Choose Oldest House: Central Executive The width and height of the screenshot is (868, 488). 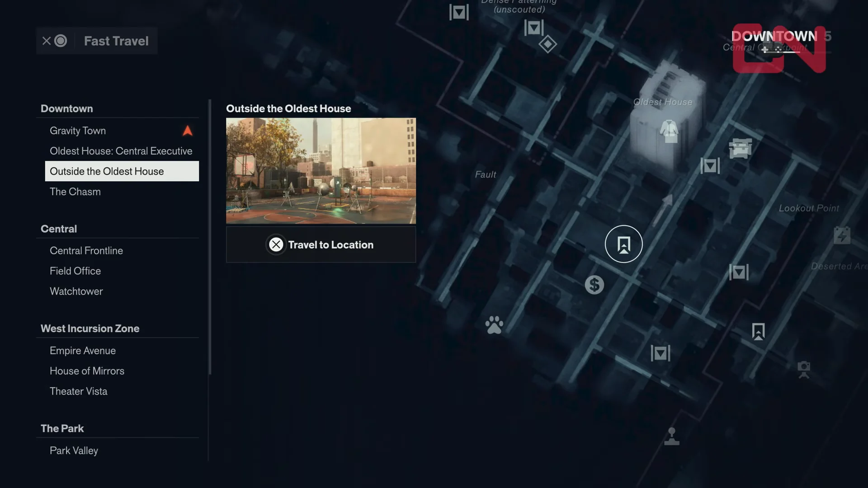click(x=121, y=151)
